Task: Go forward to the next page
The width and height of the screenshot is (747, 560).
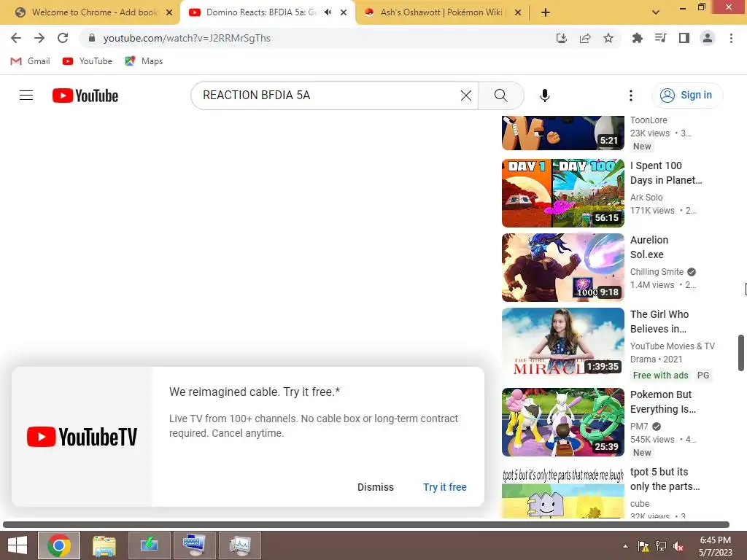Action: 39,38
